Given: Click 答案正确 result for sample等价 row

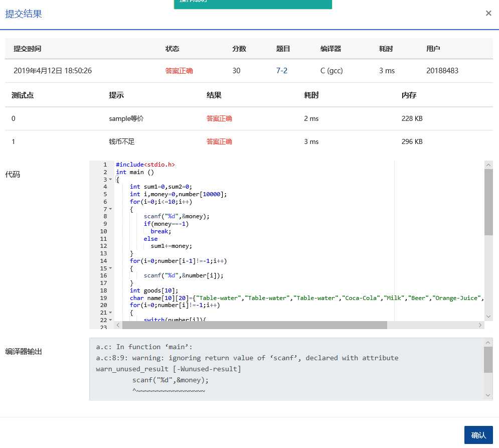Looking at the screenshot, I should [219, 118].
